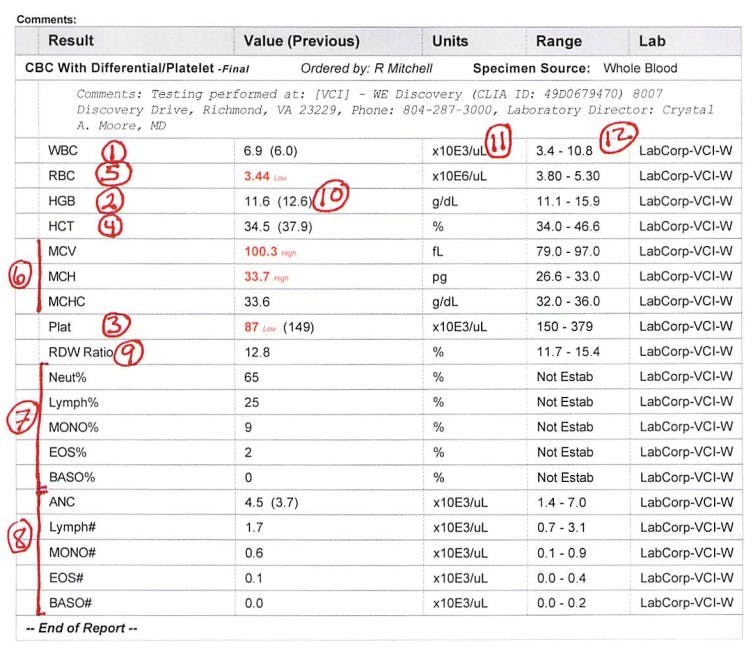
Task: Click the Value (Previous) column header
Action: tap(302, 41)
